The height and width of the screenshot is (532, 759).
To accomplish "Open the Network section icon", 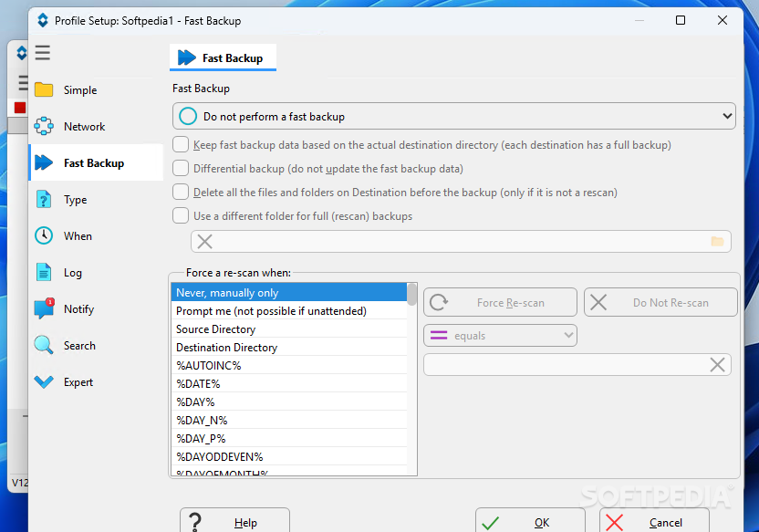I will pyautogui.click(x=44, y=126).
